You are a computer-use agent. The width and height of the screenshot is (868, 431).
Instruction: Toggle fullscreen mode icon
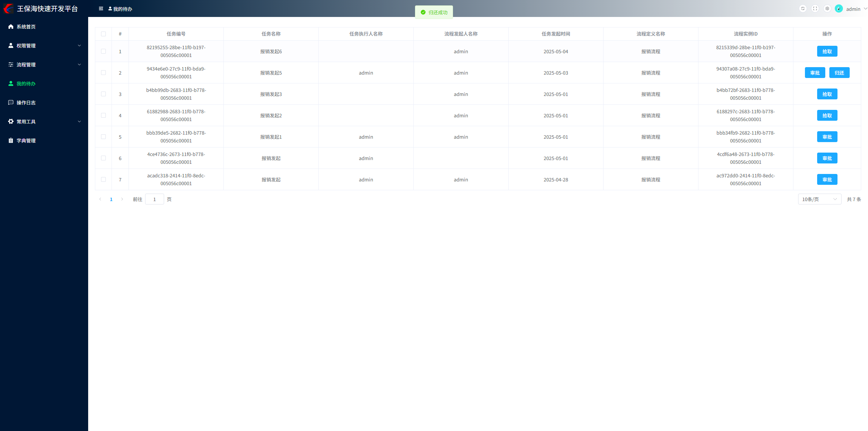815,9
